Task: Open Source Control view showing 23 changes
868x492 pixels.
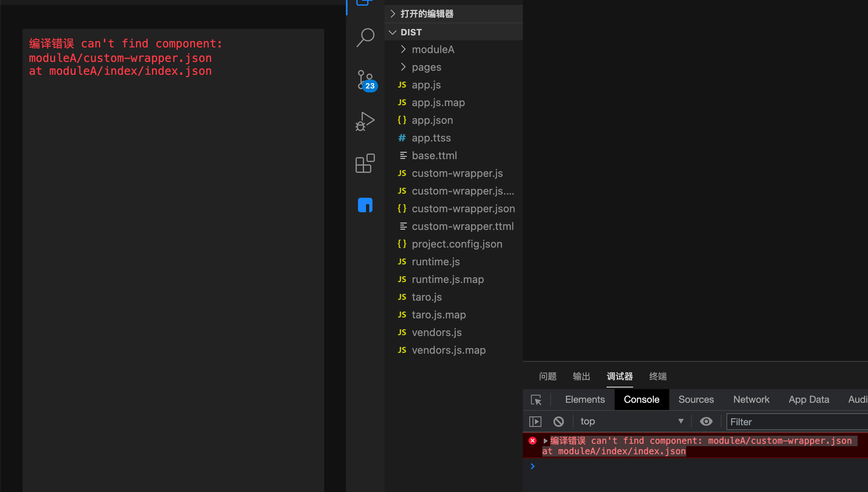Action: [364, 80]
